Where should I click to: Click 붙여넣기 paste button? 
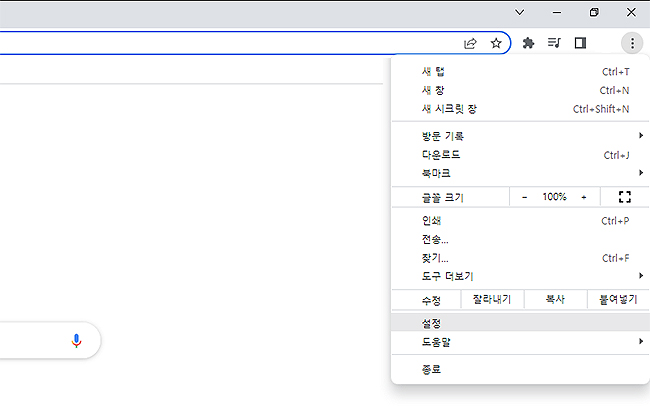click(618, 299)
